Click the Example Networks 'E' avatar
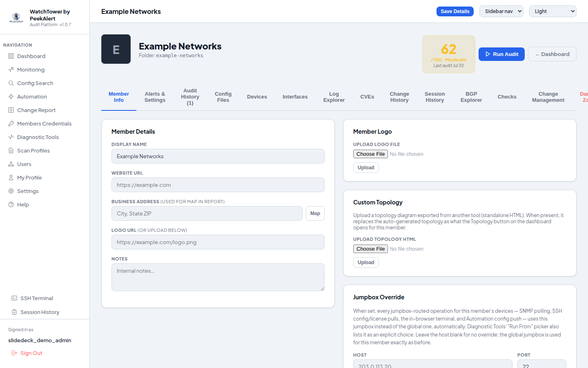 pyautogui.click(x=116, y=49)
